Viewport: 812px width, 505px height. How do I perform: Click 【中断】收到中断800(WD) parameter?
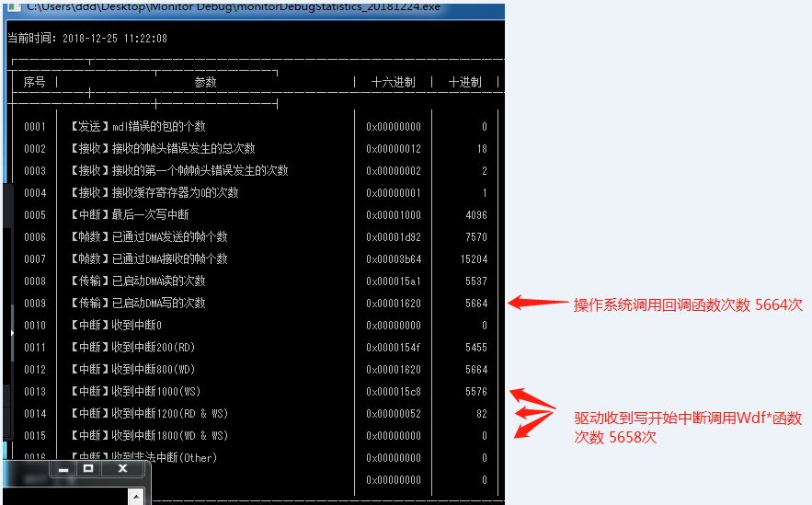[132, 369]
